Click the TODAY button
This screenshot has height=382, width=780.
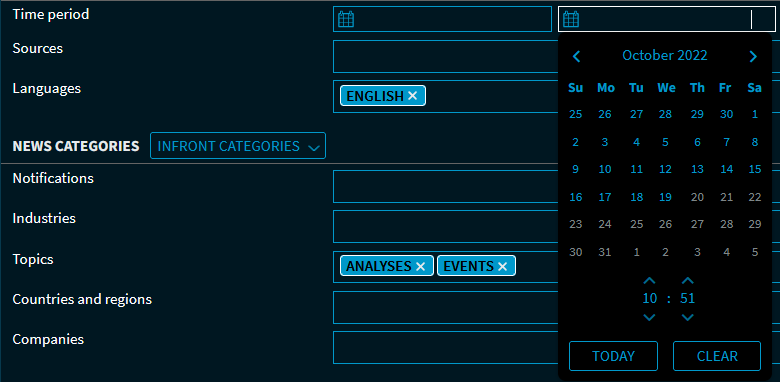coord(613,356)
